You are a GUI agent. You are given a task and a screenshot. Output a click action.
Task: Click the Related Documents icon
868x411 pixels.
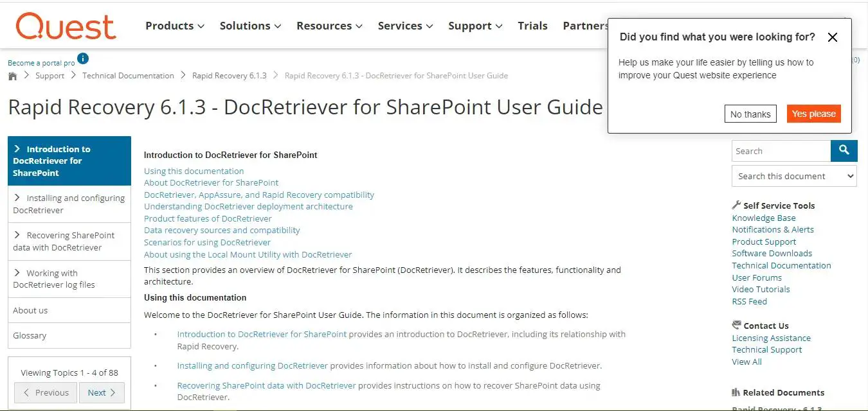[736, 392]
